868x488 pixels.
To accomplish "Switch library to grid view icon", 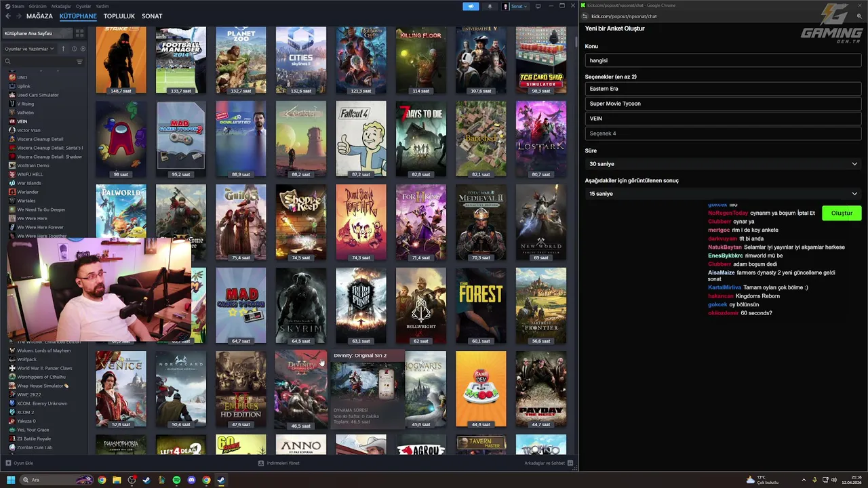I will pyautogui.click(x=79, y=33).
